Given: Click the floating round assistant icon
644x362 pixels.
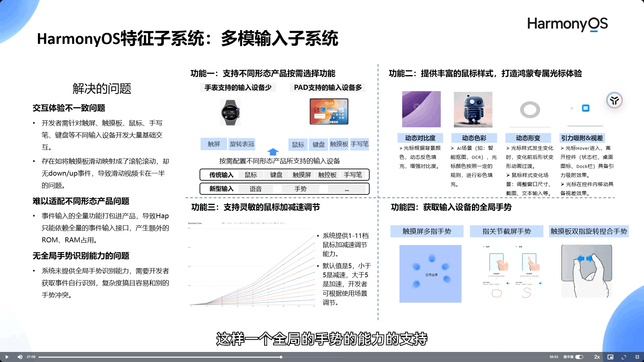Looking at the screenshot, I should click(614, 100).
